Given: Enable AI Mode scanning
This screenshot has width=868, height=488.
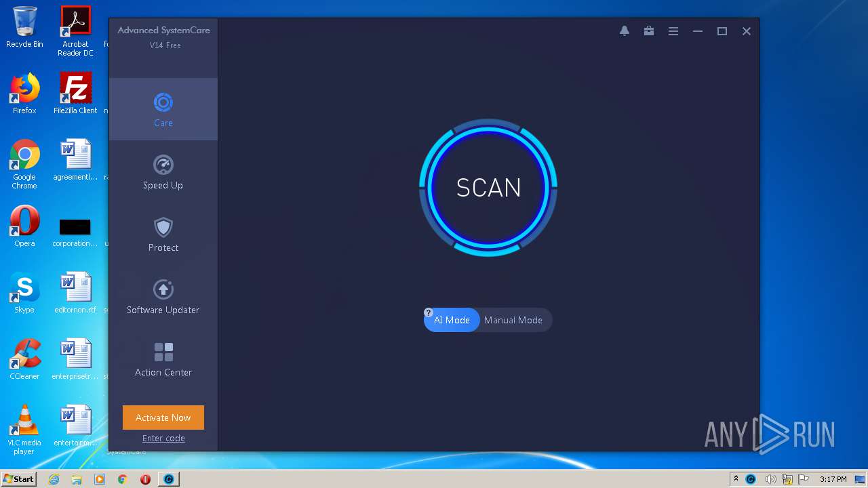Looking at the screenshot, I should [x=452, y=320].
